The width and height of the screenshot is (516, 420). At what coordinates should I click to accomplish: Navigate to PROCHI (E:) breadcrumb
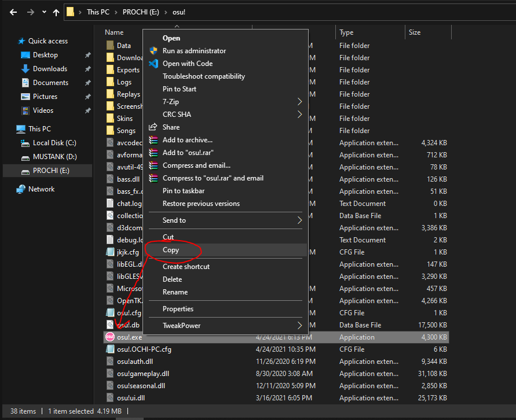pos(141,12)
